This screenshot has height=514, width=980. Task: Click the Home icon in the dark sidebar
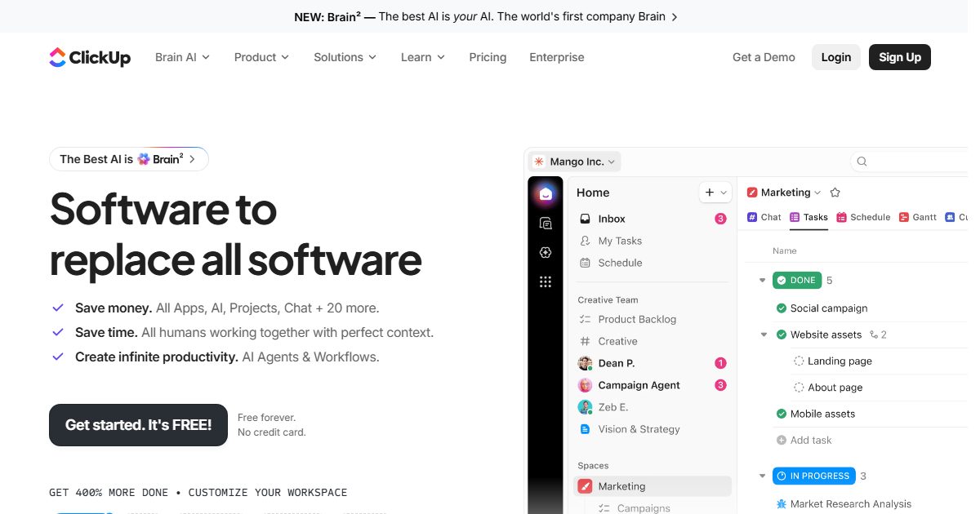click(x=546, y=193)
